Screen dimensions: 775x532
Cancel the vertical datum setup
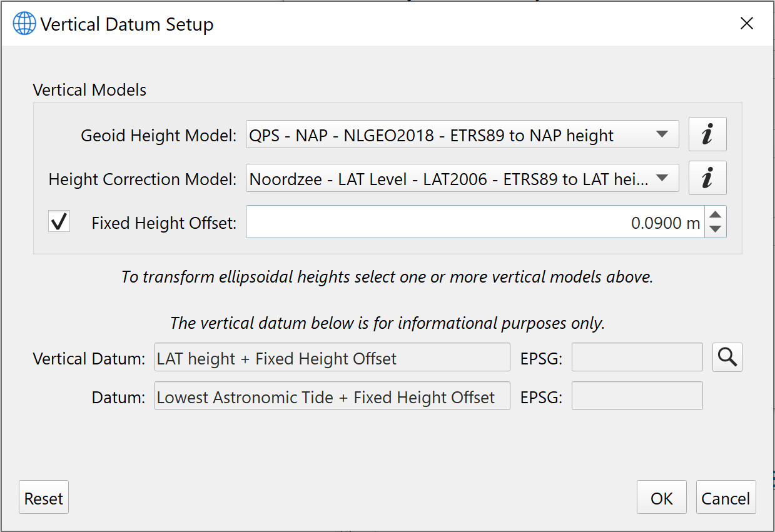[726, 498]
